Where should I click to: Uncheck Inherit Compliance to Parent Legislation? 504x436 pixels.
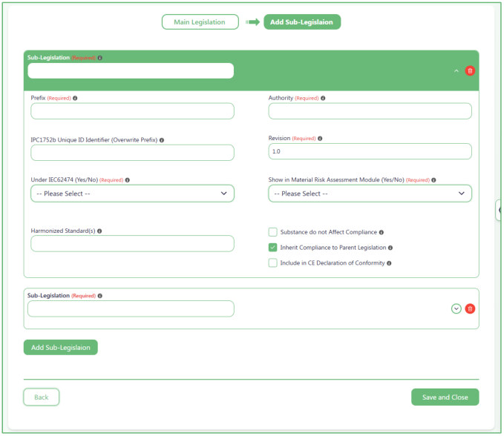(272, 247)
